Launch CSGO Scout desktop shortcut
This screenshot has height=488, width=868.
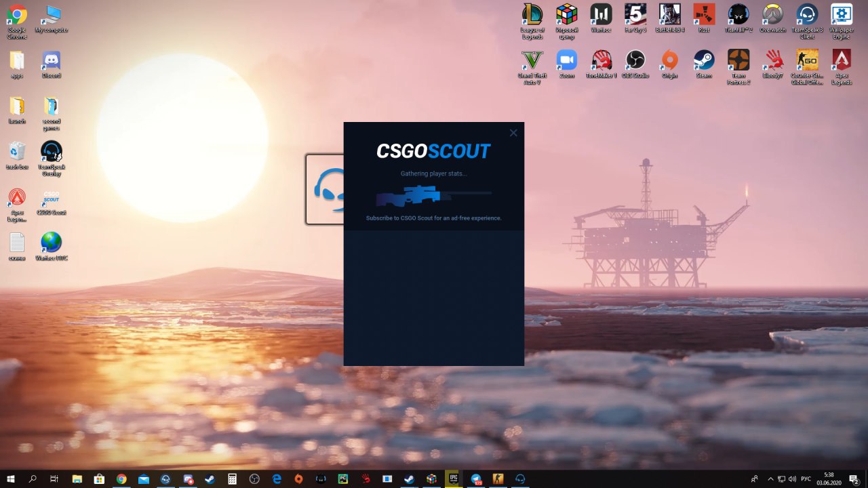pyautogui.click(x=52, y=202)
